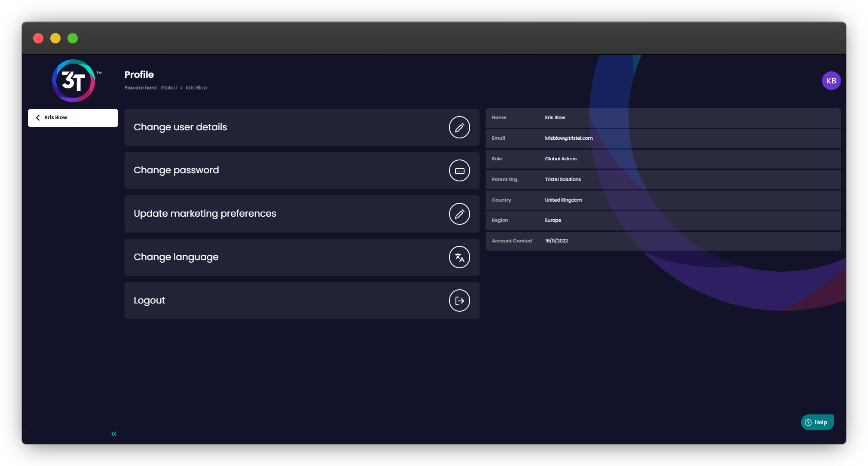868x466 pixels.
Task: Go back using Kris Blow chevron
Action: coord(38,117)
